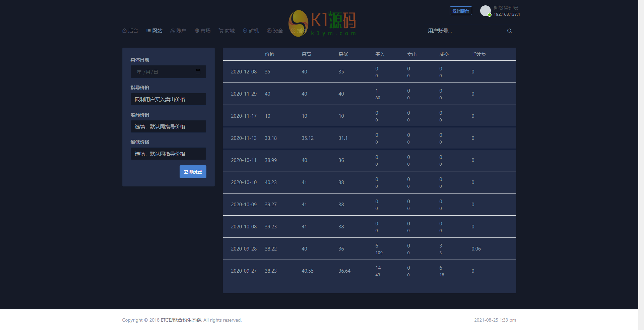Click the 最高价格 input field
644x330 pixels.
click(168, 126)
